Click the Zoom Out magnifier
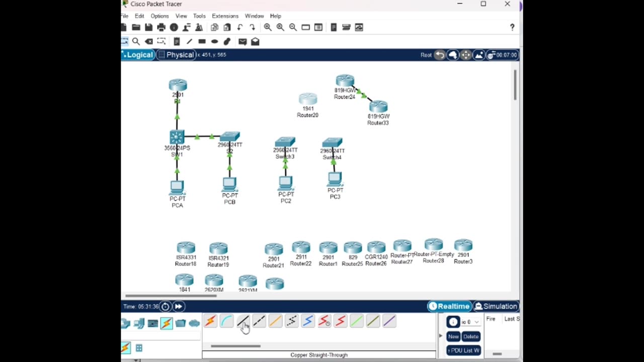644x362 pixels. coord(293,27)
